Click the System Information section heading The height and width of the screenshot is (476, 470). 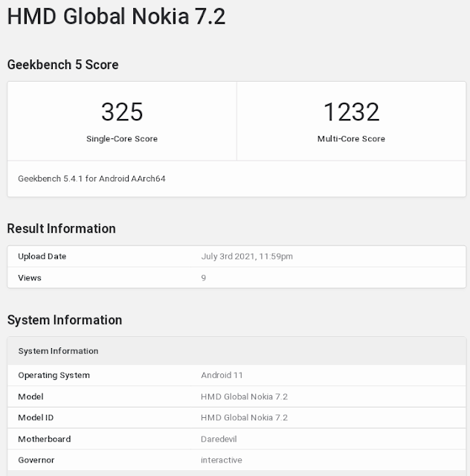click(x=65, y=320)
